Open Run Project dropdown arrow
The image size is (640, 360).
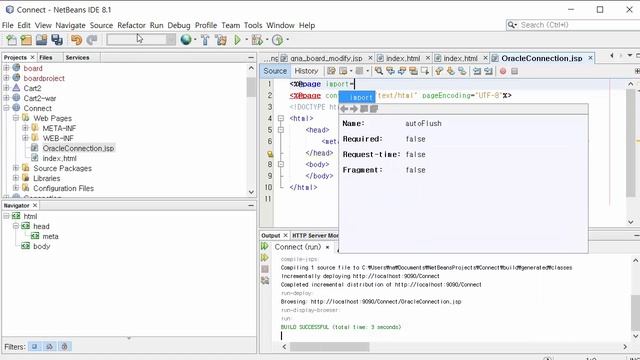click(x=247, y=40)
